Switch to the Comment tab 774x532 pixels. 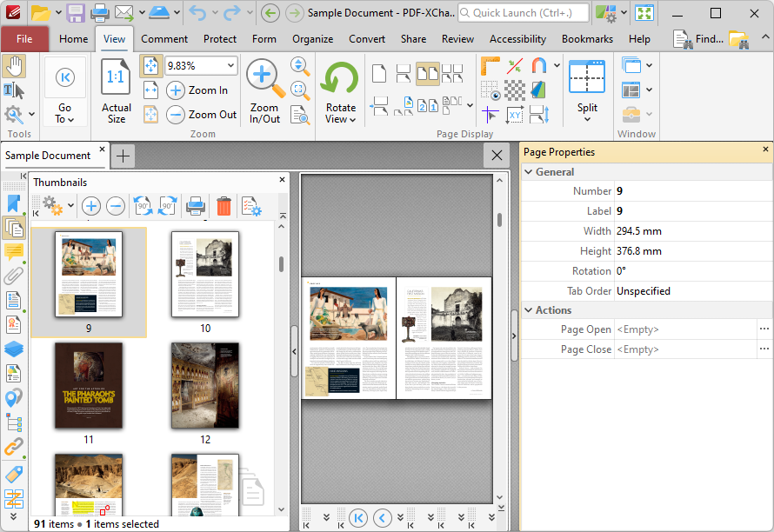point(164,39)
